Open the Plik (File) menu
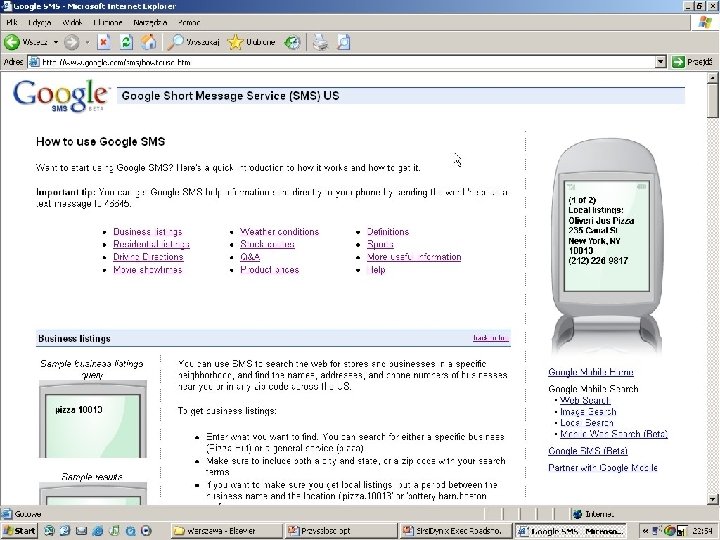This screenshot has height=540, width=720. pos(11,22)
